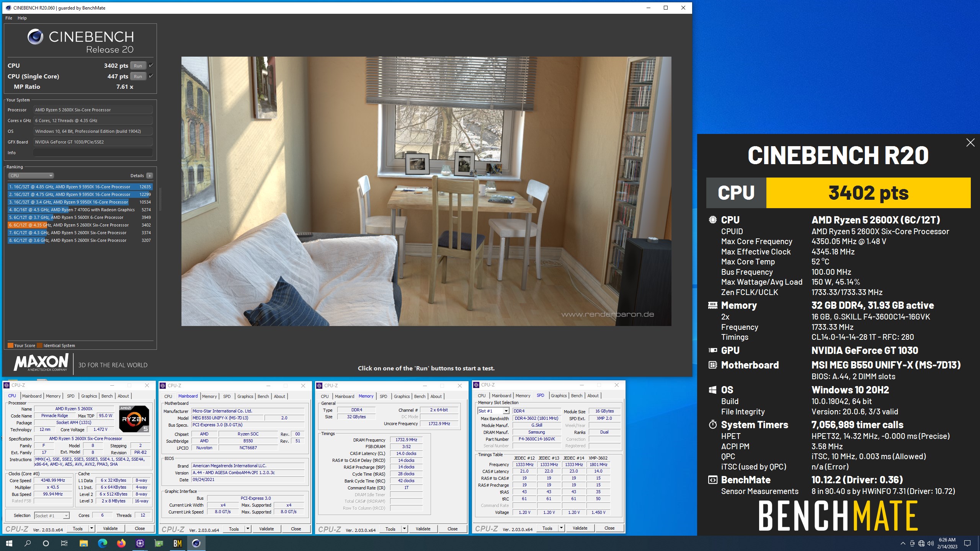This screenshot has width=980, height=551.
Task: Open Tools dropdown arrow in third CPU-Z
Action: tap(404, 529)
